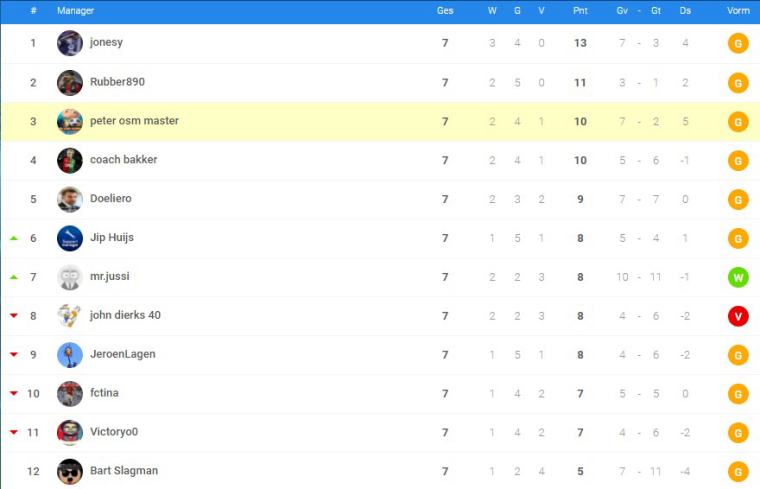Click john dierks 40's red V form badge
The width and height of the screenshot is (760, 489).
tap(738, 316)
